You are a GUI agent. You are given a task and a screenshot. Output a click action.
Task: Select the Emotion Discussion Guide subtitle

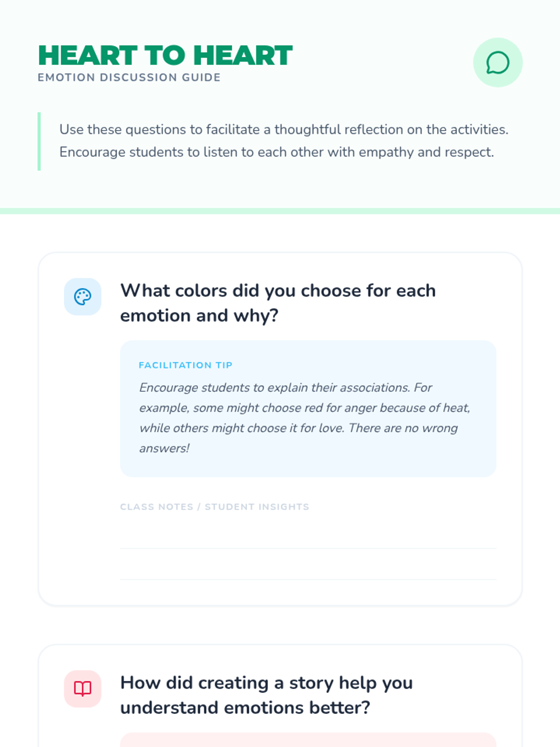[x=129, y=78]
